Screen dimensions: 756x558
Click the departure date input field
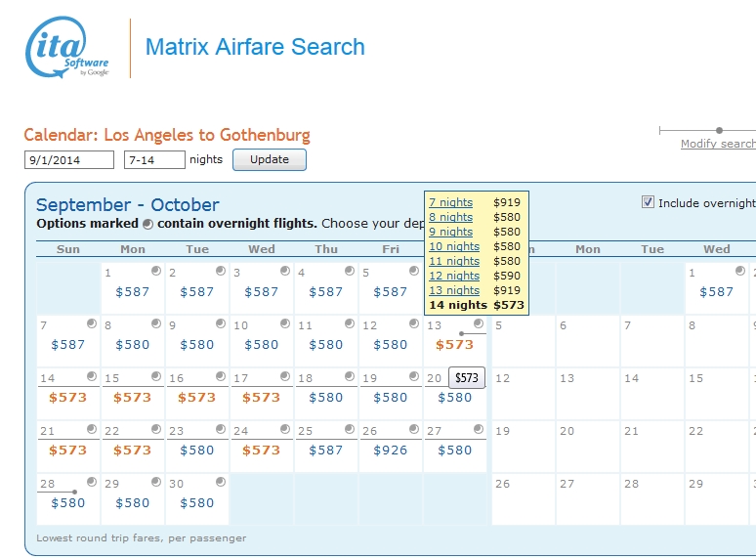pyautogui.click(x=68, y=159)
